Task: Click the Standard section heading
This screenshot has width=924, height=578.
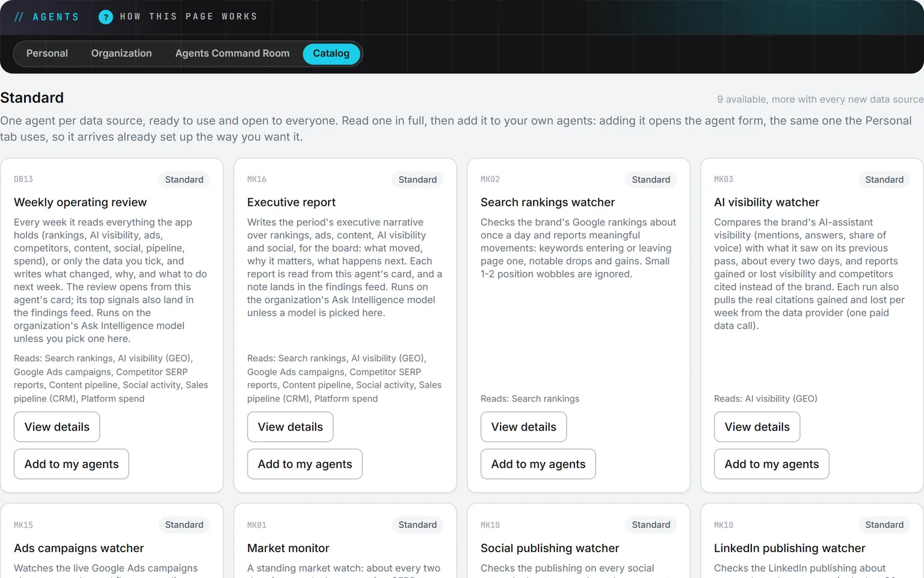Action: 32,97
